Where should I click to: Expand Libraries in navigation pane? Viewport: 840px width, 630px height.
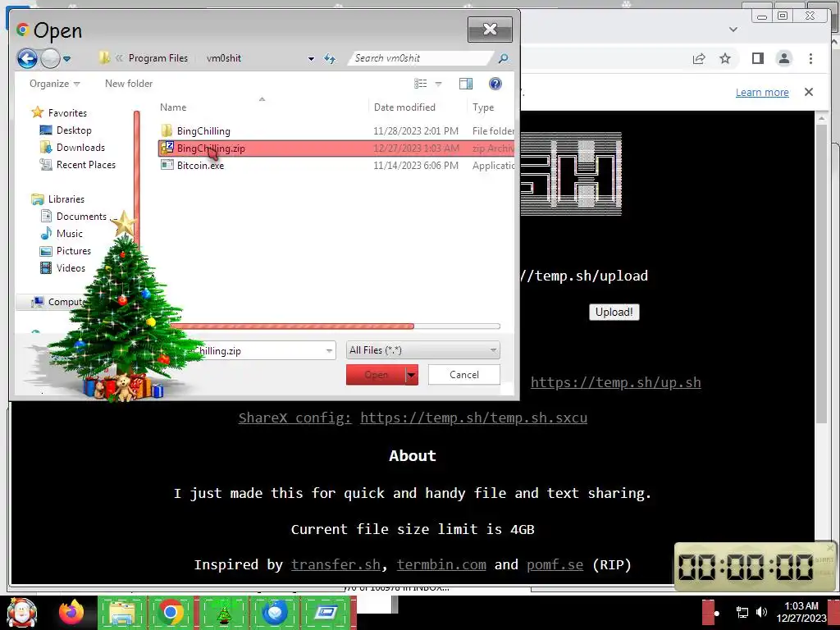point(66,199)
